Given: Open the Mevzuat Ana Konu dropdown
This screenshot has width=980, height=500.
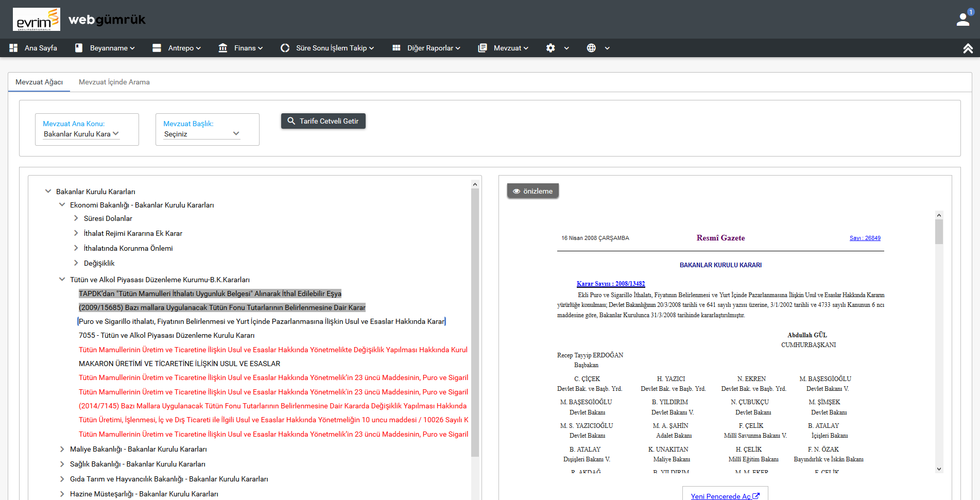Looking at the screenshot, I should click(81, 134).
